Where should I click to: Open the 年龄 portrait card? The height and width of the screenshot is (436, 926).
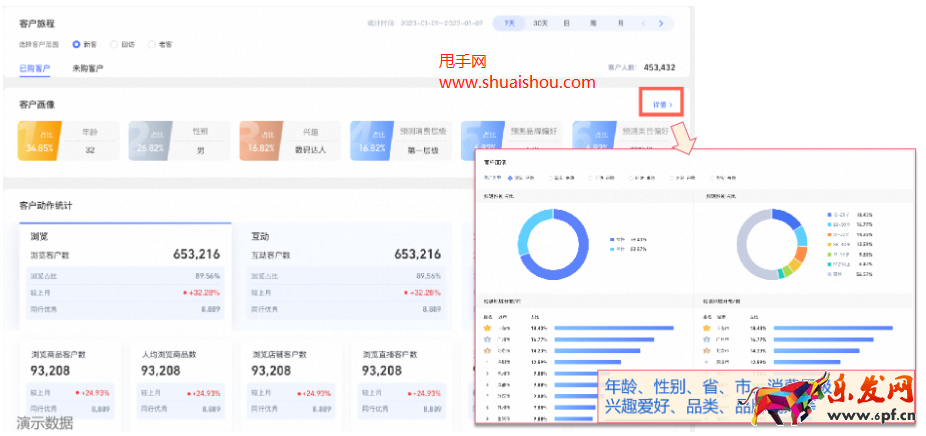click(69, 141)
